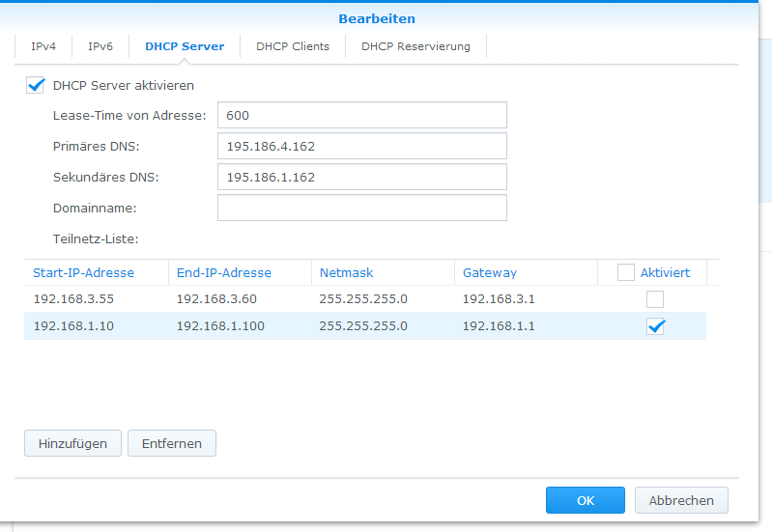
Task: Sort by Start-IP-Adresse column header
Action: coord(84,273)
